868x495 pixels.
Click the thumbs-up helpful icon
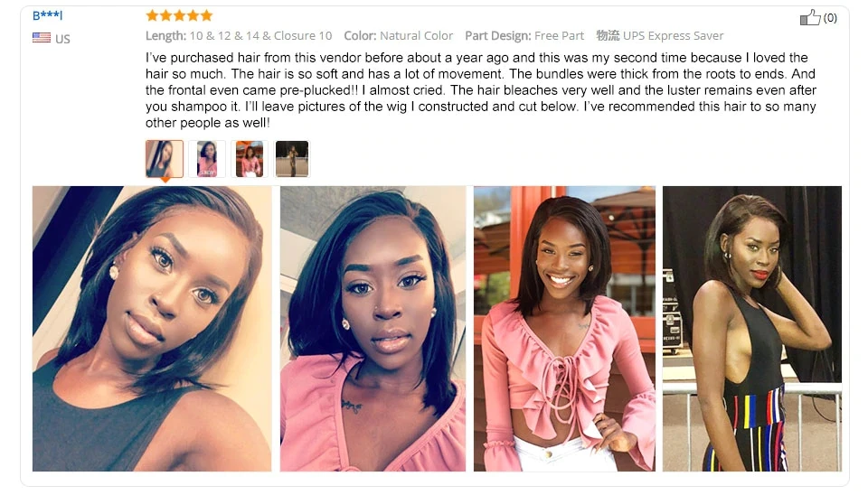coord(810,17)
